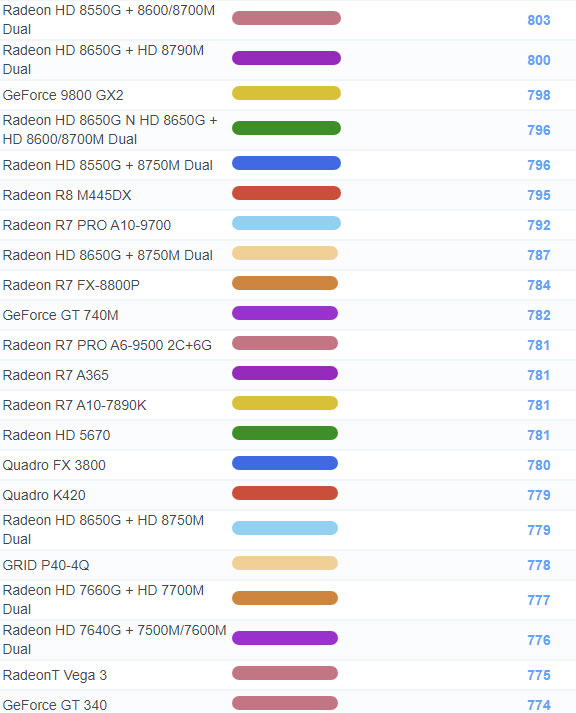Click Radeon R7 A365 name
The width and height of the screenshot is (576, 713).
(55, 375)
